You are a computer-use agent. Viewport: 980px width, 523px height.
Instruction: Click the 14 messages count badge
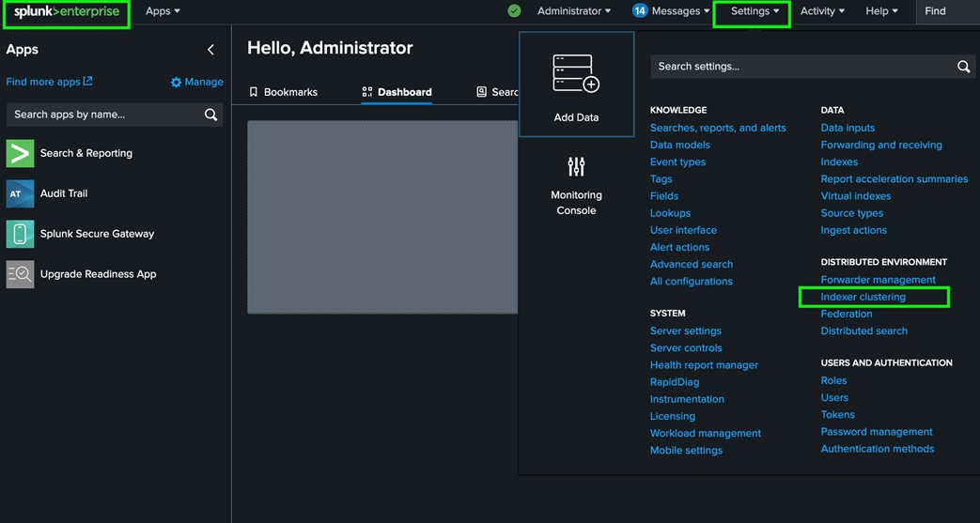639,11
